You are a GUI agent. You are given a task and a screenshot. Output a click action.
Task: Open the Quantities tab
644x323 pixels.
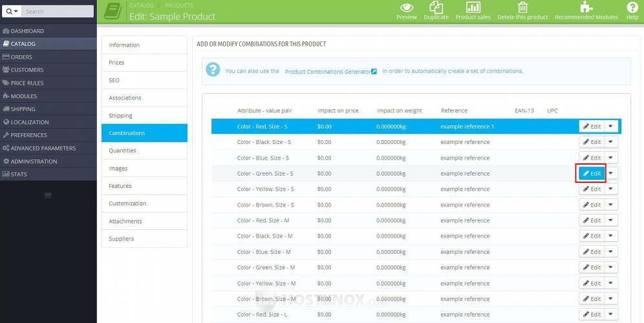(122, 151)
